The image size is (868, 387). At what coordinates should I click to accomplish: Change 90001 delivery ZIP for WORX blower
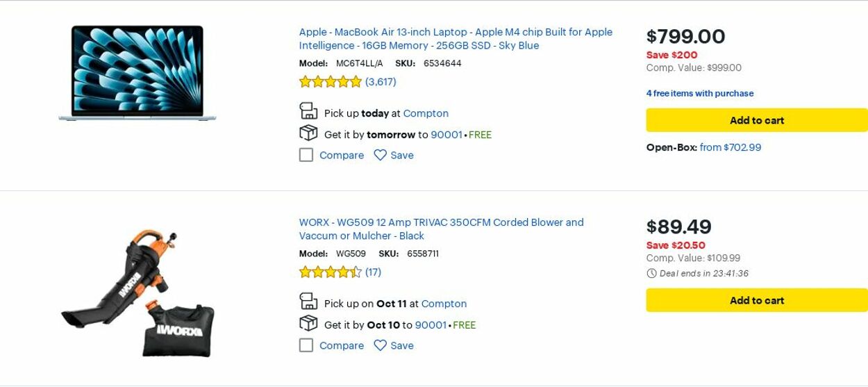[x=431, y=324]
